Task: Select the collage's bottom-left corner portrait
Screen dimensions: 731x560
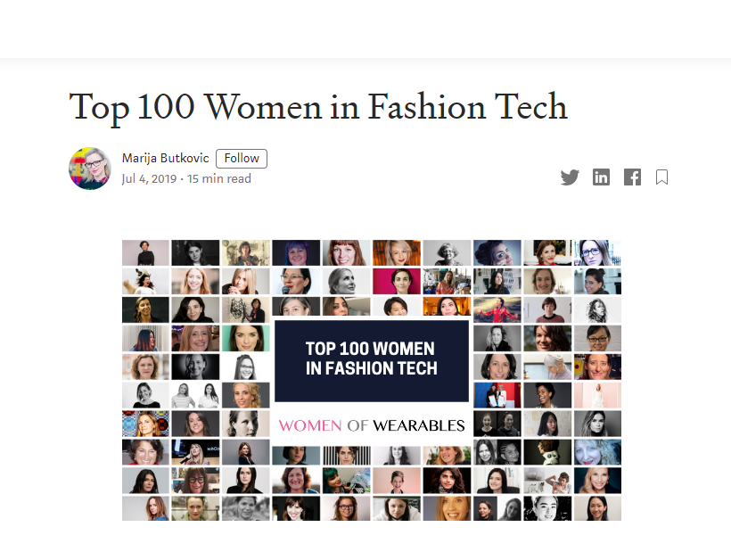Action: [x=145, y=508]
